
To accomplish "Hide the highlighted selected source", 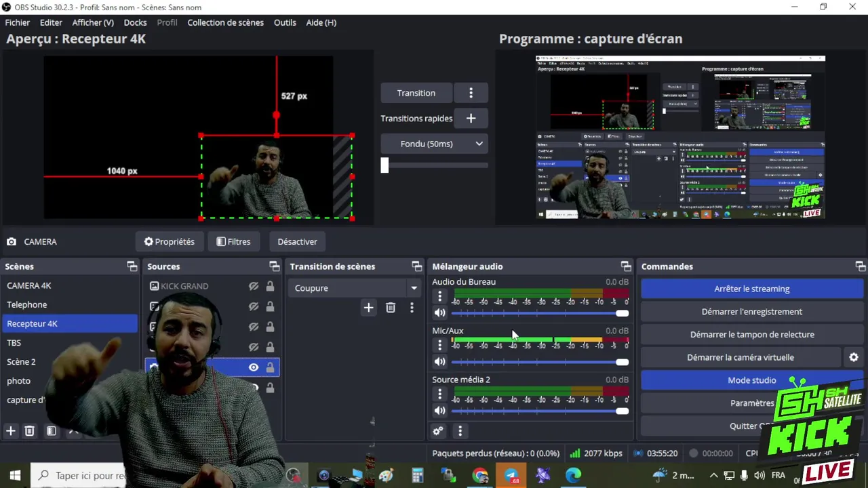I will click(x=254, y=367).
